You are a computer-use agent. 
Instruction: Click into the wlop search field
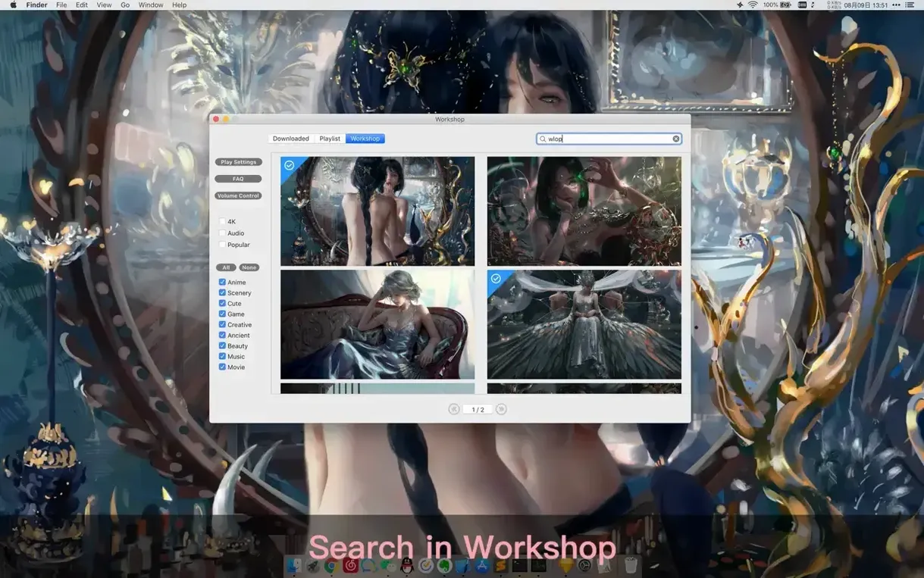(609, 139)
